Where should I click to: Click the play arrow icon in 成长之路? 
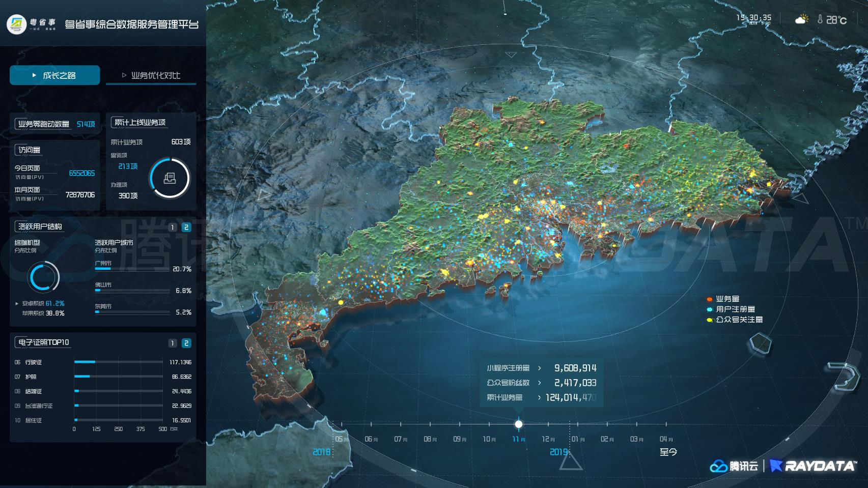click(34, 75)
